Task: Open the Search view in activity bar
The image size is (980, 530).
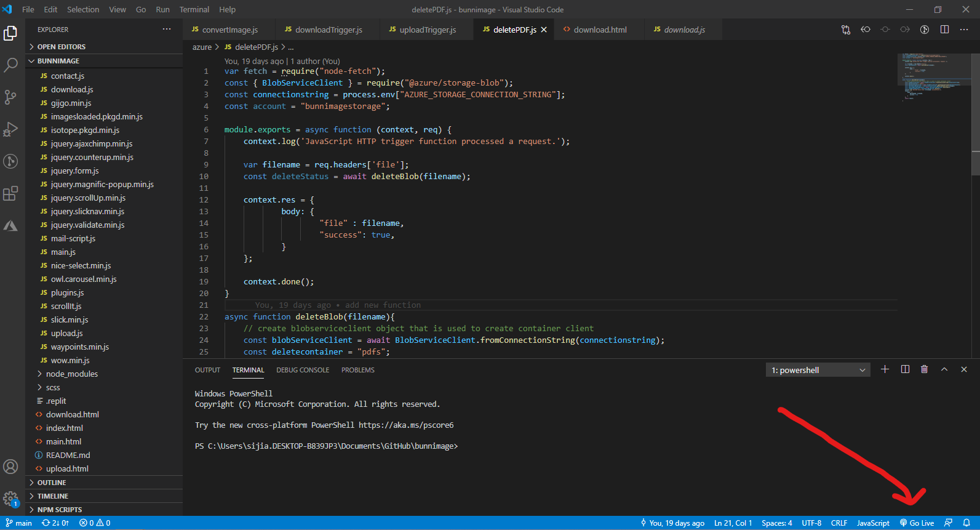Action: coord(10,65)
